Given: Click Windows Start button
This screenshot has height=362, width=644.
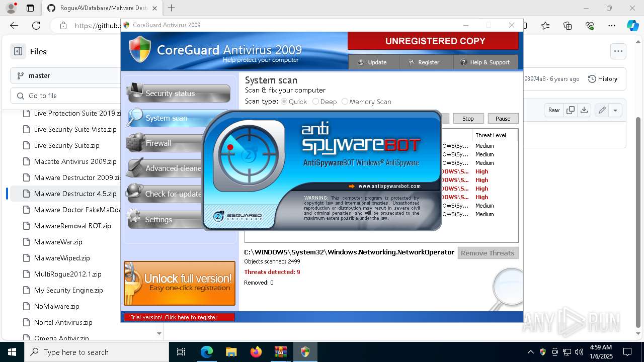Looking at the screenshot, I should (12, 352).
